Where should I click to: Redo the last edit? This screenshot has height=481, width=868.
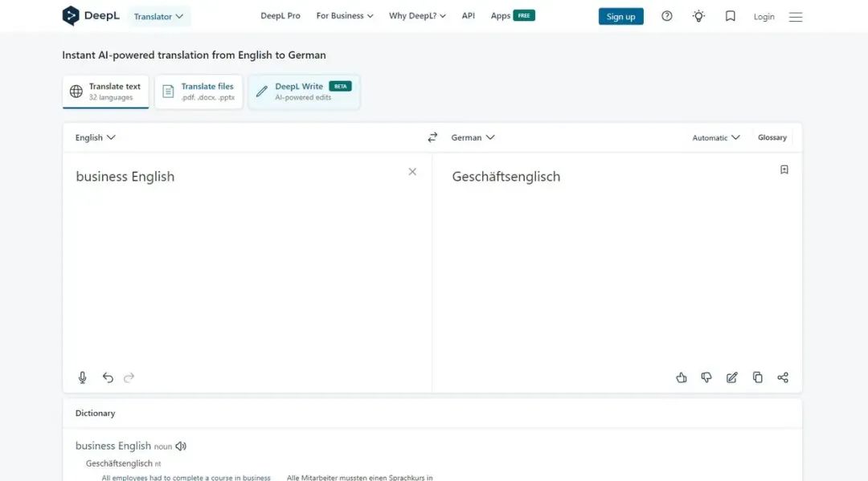coord(129,377)
